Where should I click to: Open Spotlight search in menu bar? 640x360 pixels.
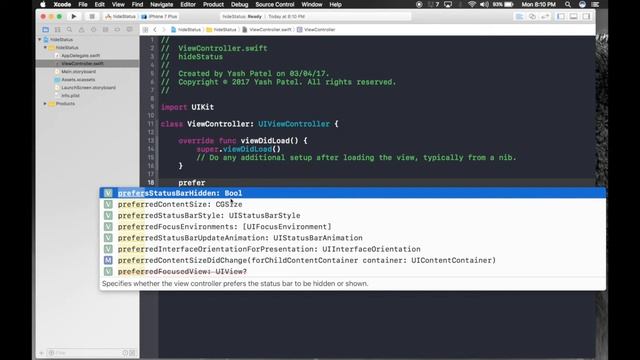point(568,4)
